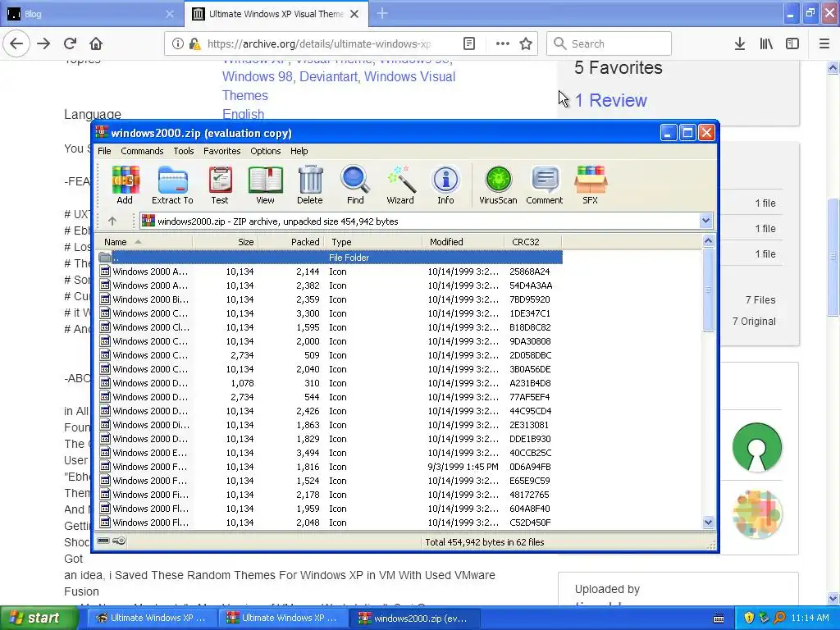Open Firefox downloads arrow icon
Screen dimensions: 840x630
[740, 44]
